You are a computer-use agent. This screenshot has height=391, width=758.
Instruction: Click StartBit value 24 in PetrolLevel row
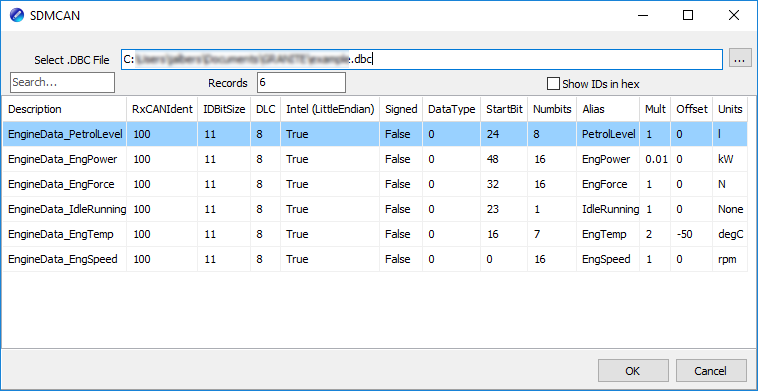click(504, 134)
